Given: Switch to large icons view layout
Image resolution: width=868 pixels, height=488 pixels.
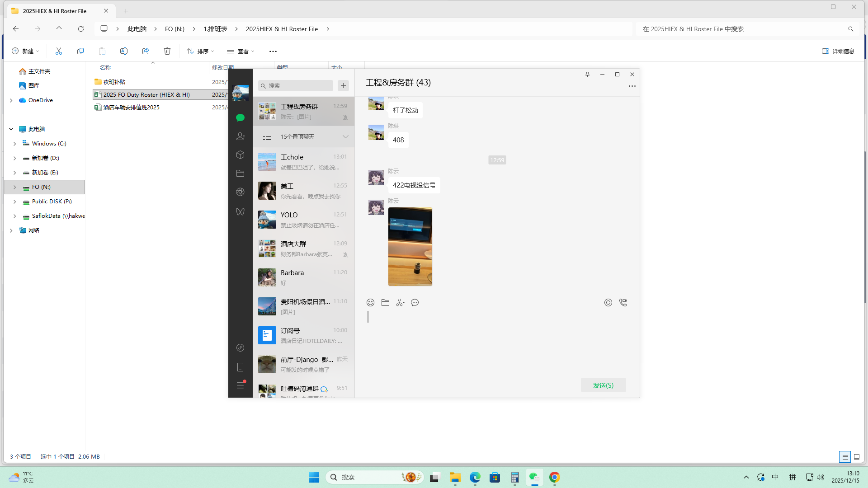Looking at the screenshot, I should tap(856, 457).
